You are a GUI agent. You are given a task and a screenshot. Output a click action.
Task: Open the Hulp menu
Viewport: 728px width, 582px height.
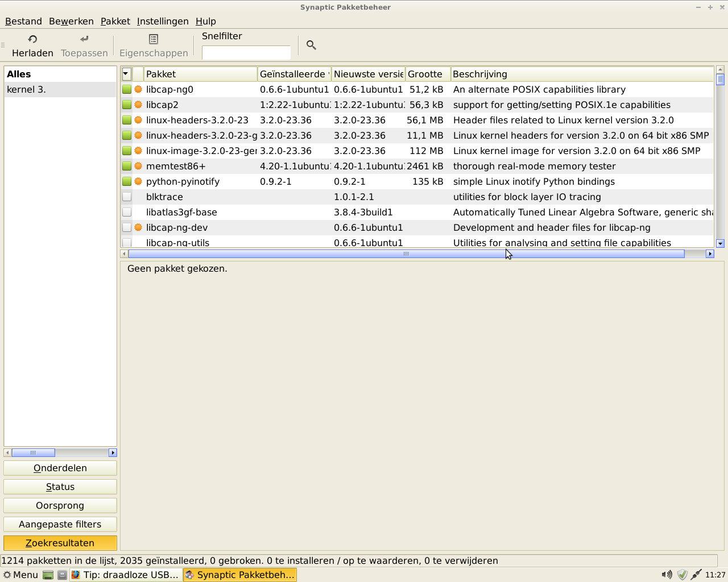point(206,21)
